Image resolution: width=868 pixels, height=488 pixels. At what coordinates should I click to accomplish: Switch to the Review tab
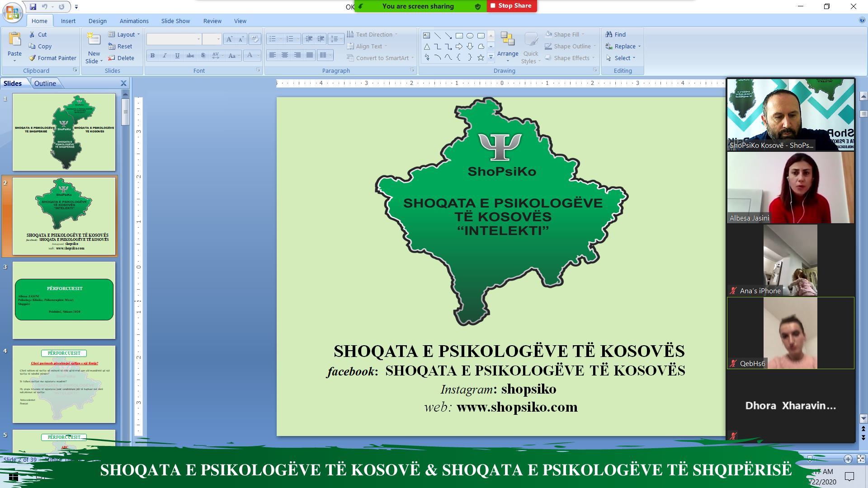point(212,21)
